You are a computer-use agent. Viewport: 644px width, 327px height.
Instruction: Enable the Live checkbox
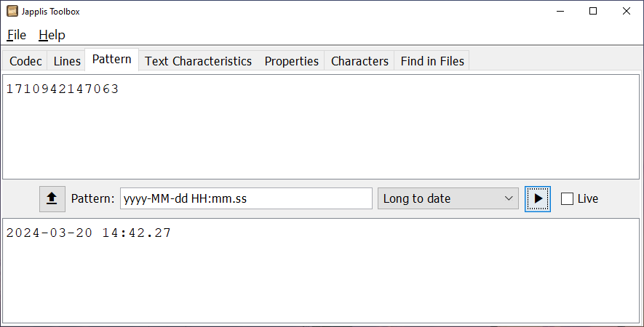567,199
